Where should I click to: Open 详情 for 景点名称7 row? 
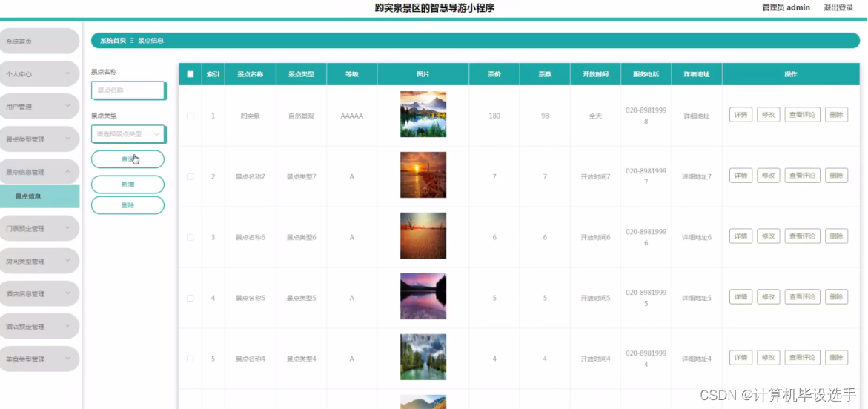[x=741, y=176]
